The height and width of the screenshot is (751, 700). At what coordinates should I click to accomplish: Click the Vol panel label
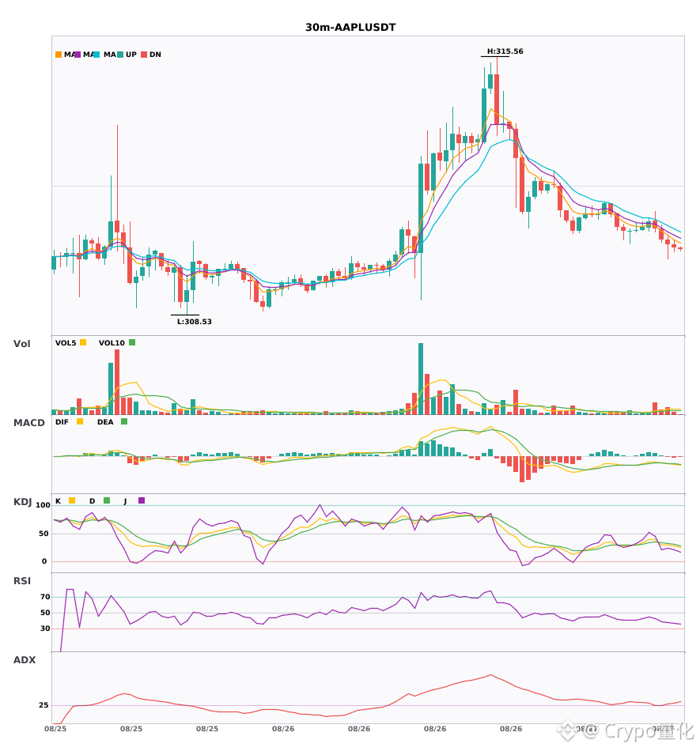tap(21, 344)
